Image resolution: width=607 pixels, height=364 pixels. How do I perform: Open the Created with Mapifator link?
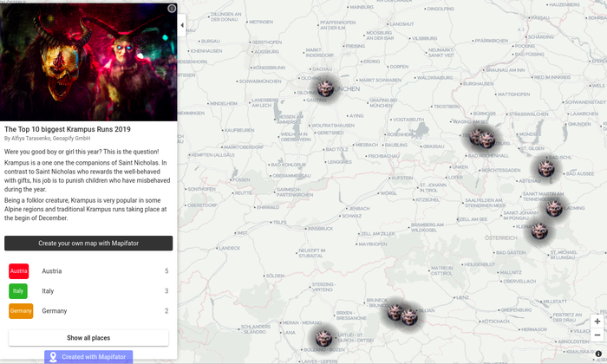coord(88,357)
